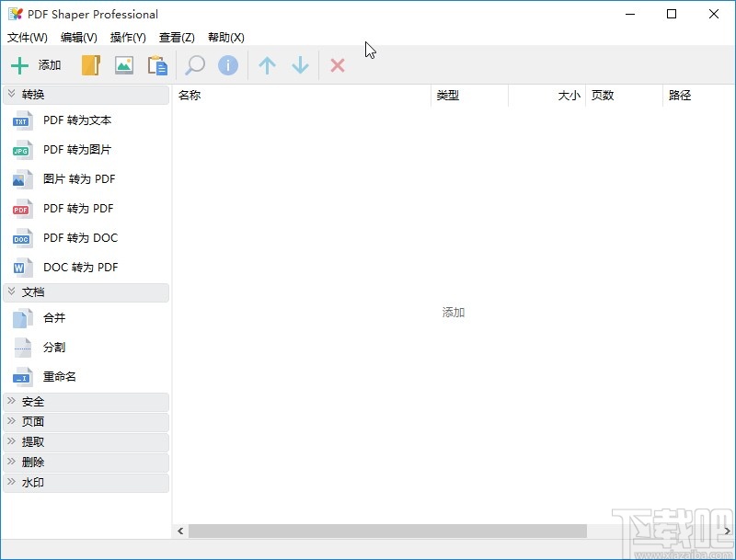Minimize the PDF Shaper window
736x560 pixels.
pyautogui.click(x=630, y=14)
